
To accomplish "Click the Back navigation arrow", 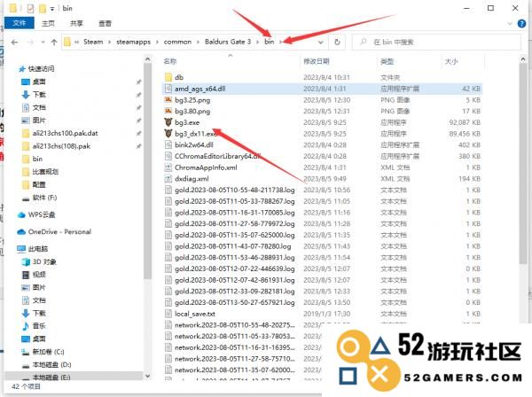I will (14, 43).
